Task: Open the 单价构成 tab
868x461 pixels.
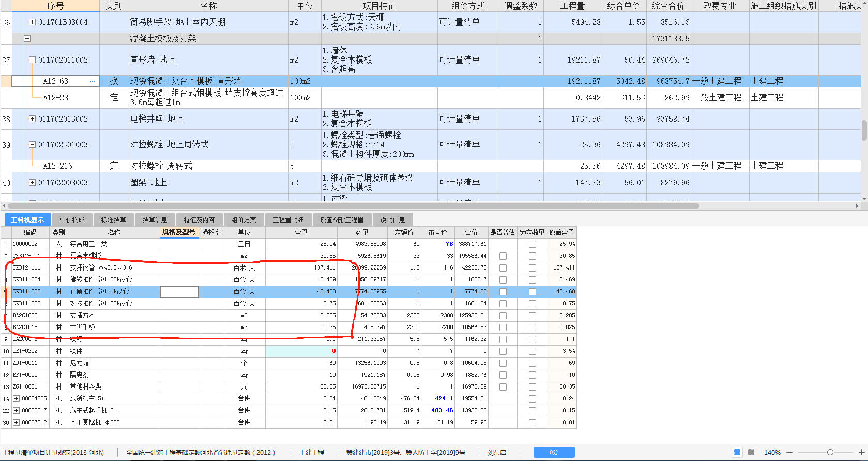Action: pos(72,220)
